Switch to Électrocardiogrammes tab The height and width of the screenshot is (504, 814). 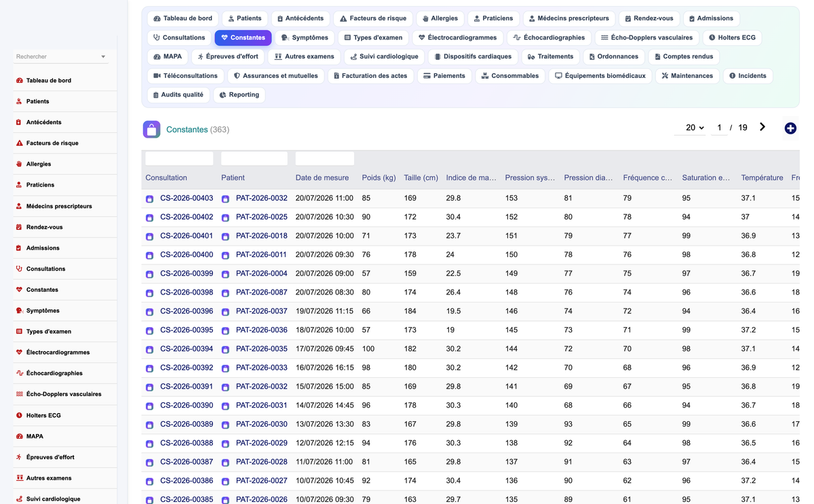tap(457, 37)
